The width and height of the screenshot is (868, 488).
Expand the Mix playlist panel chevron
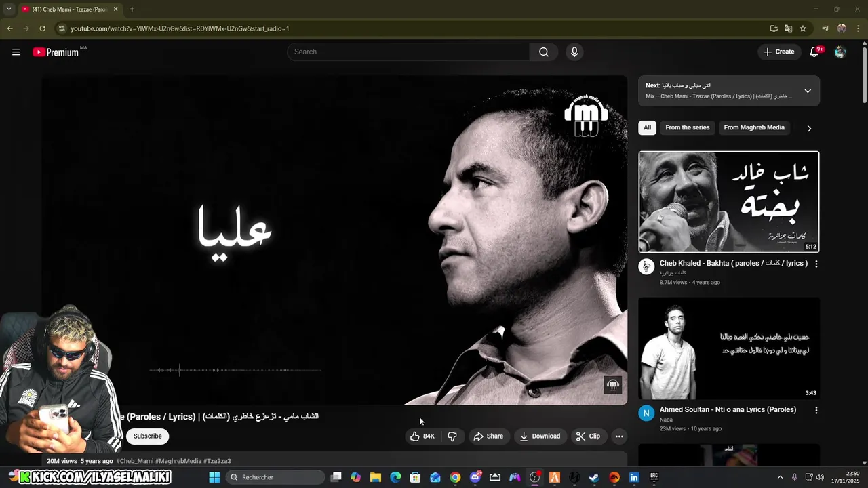click(x=808, y=91)
